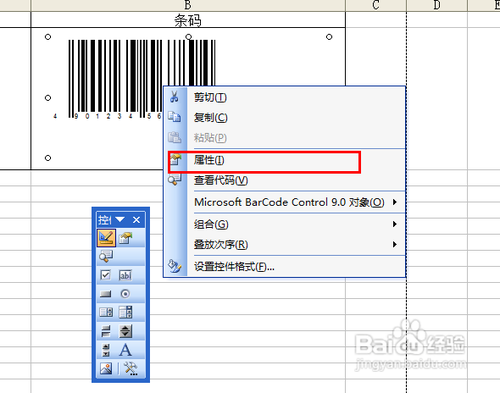Viewport: 500px width, 393px height.
Task: Click the middle-left selection handle of the barcode
Action: pyautogui.click(x=48, y=98)
